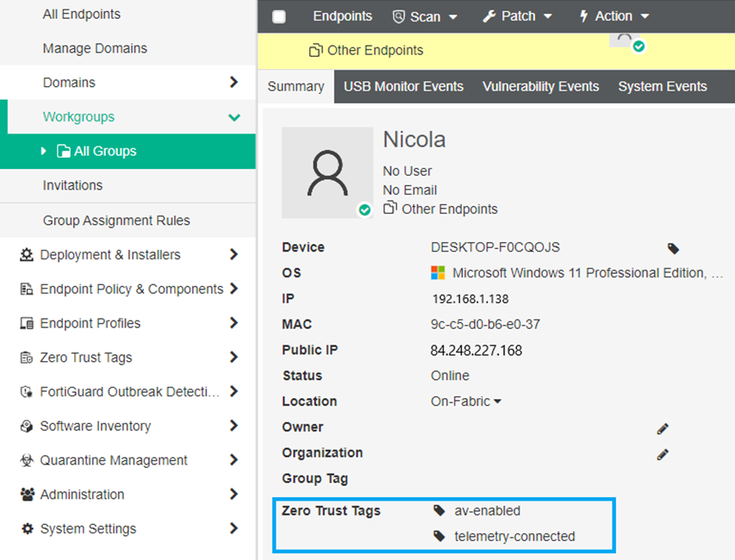Expand the All Groups tree arrow

(44, 151)
